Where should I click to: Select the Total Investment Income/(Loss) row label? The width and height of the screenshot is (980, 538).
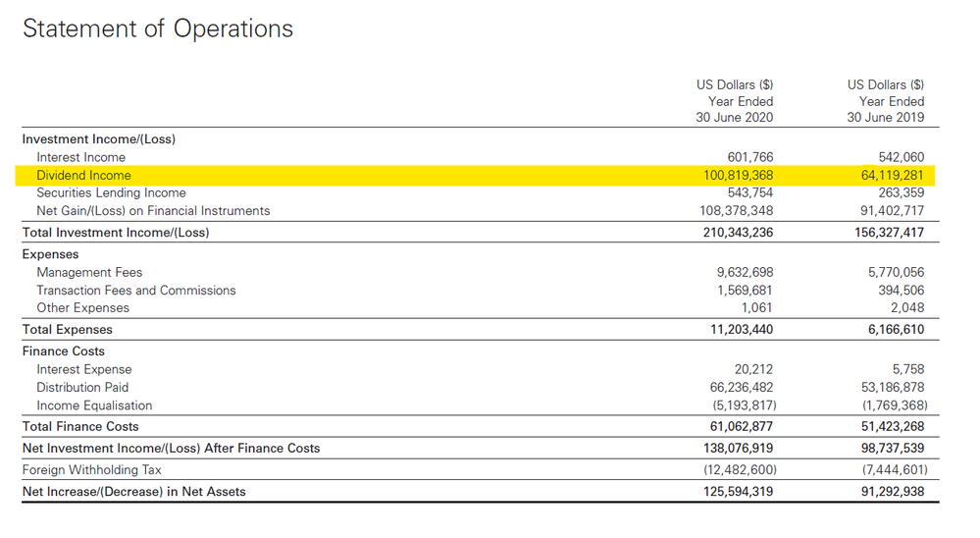[116, 233]
